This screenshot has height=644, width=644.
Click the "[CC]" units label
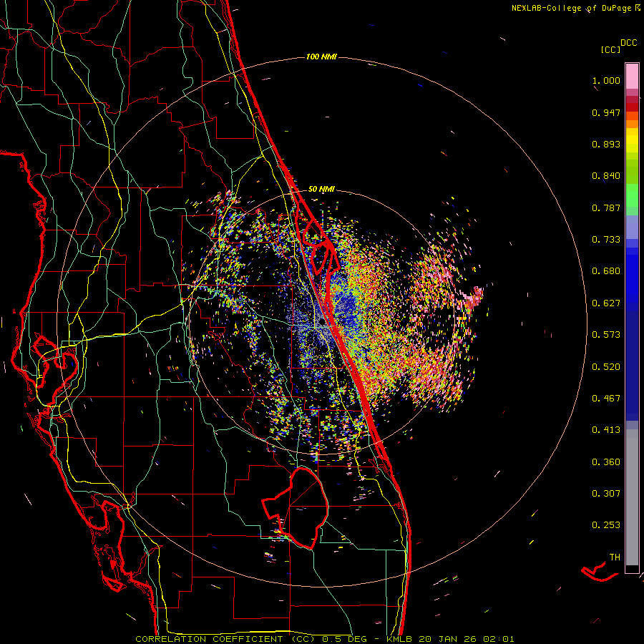(610, 49)
